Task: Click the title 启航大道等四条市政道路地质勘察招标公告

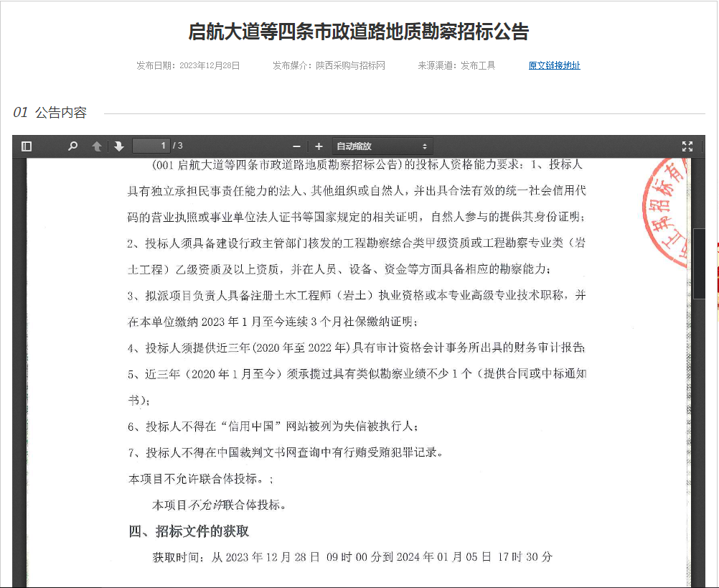Action: pos(359,32)
